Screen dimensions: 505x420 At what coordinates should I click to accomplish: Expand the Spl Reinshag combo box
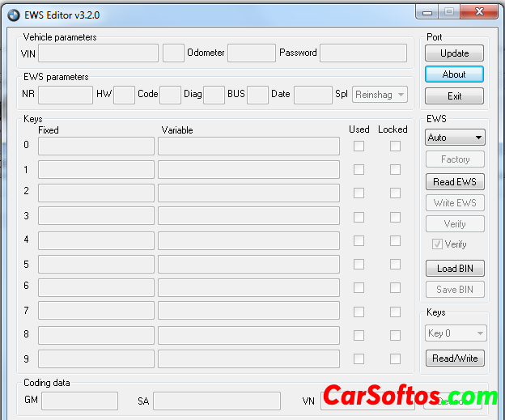pyautogui.click(x=380, y=95)
